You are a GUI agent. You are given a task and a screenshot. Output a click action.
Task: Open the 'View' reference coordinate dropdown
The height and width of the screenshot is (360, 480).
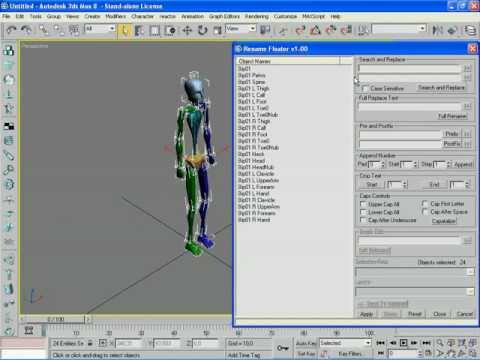(x=240, y=29)
